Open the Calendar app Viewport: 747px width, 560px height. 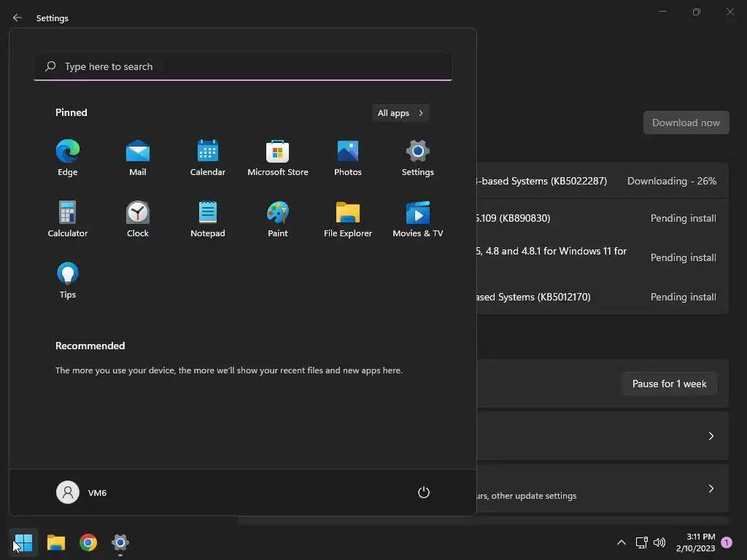[x=208, y=158]
